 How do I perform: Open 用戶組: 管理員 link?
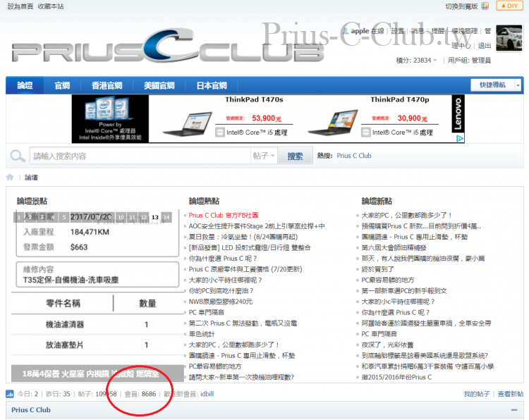469,61
